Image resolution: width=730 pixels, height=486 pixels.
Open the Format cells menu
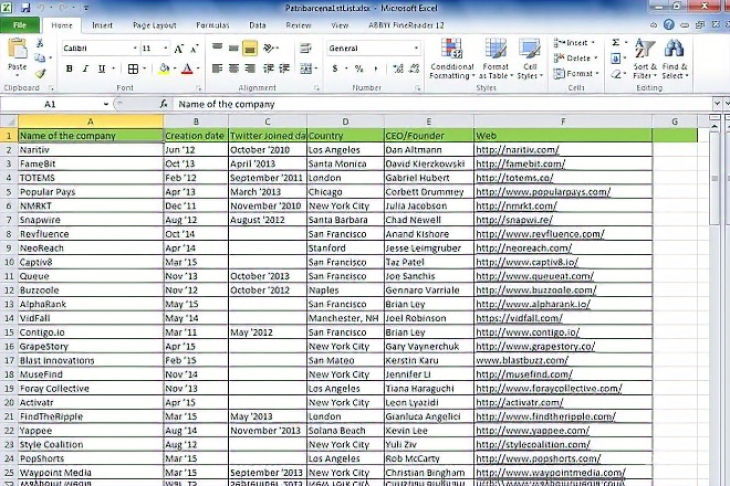tap(576, 74)
